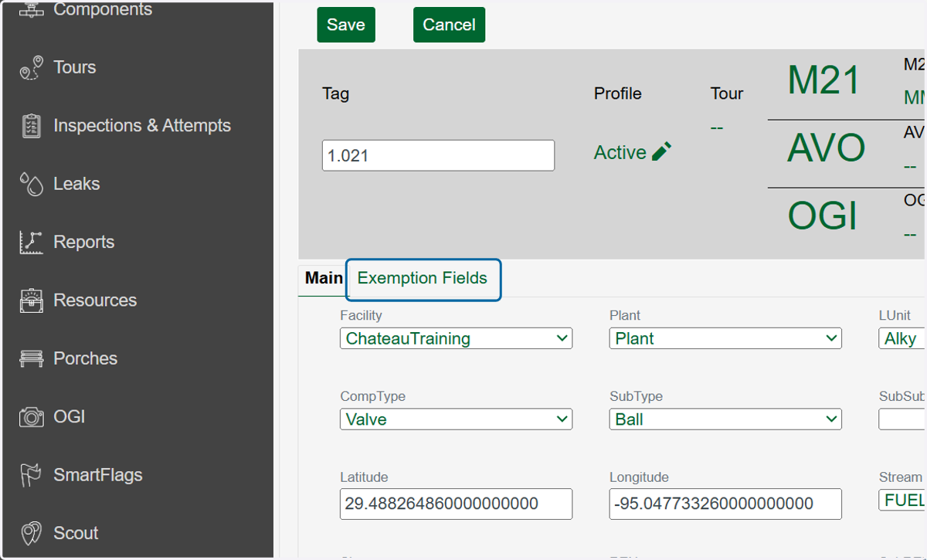Viewport: 927px width, 560px height.
Task: Click the Tour value dashes
Action: [x=717, y=127]
